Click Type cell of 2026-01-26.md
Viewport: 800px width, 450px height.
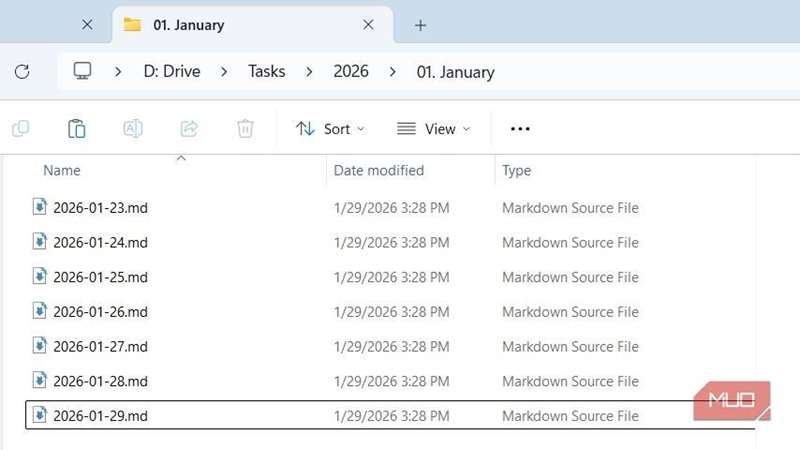pyautogui.click(x=570, y=312)
